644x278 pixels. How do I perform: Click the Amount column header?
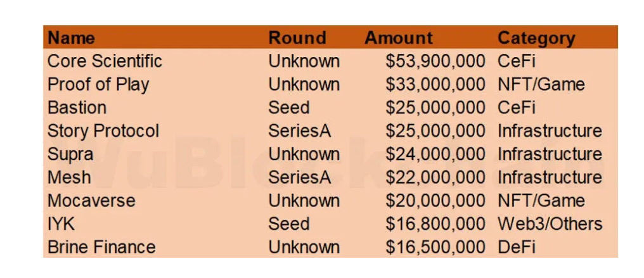(398, 38)
